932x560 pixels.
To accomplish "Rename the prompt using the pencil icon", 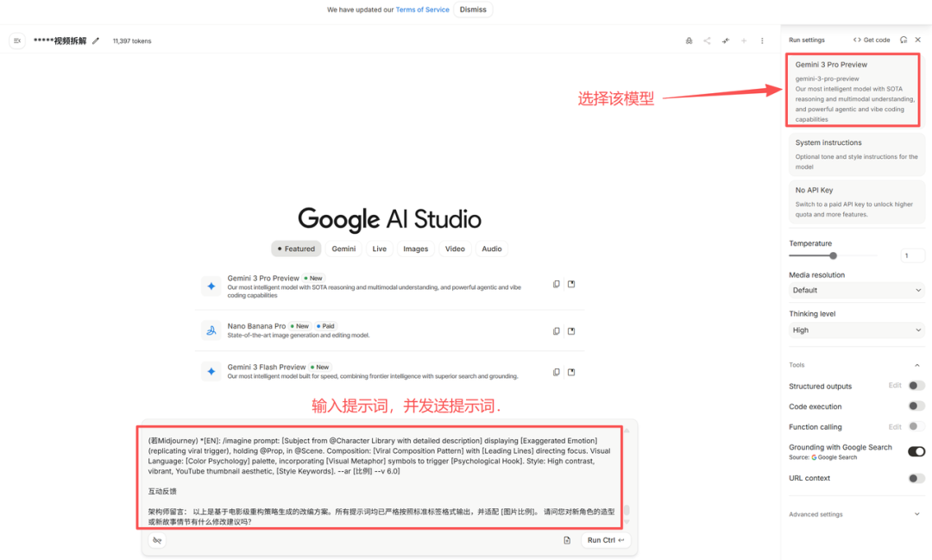I will [x=95, y=40].
